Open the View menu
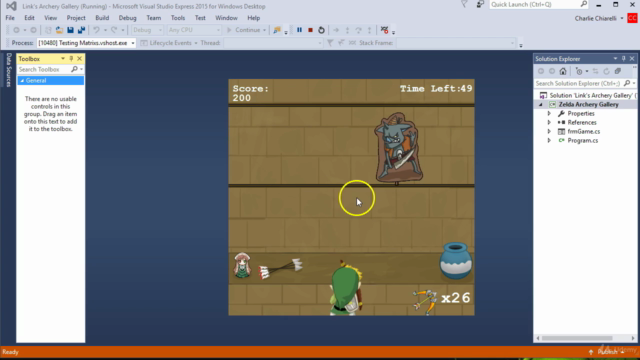The width and height of the screenshot is (640, 360). (x=51, y=18)
